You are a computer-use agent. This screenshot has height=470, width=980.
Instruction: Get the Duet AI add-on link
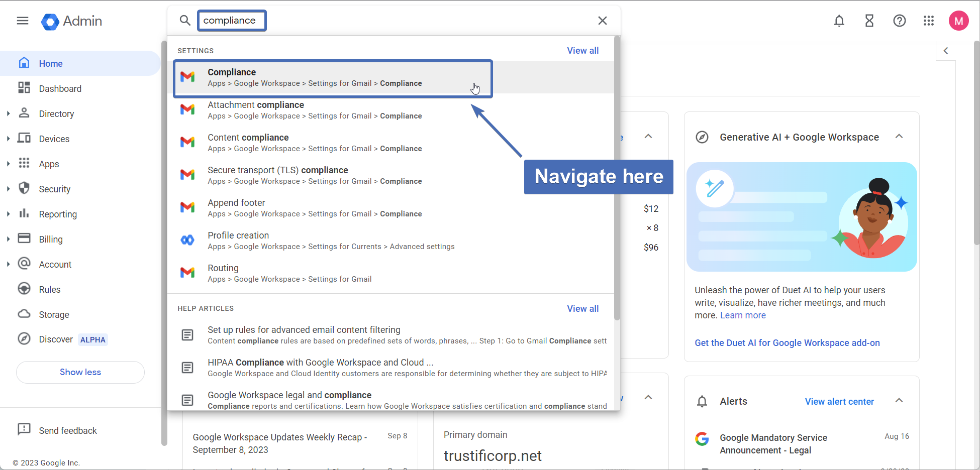tap(787, 343)
